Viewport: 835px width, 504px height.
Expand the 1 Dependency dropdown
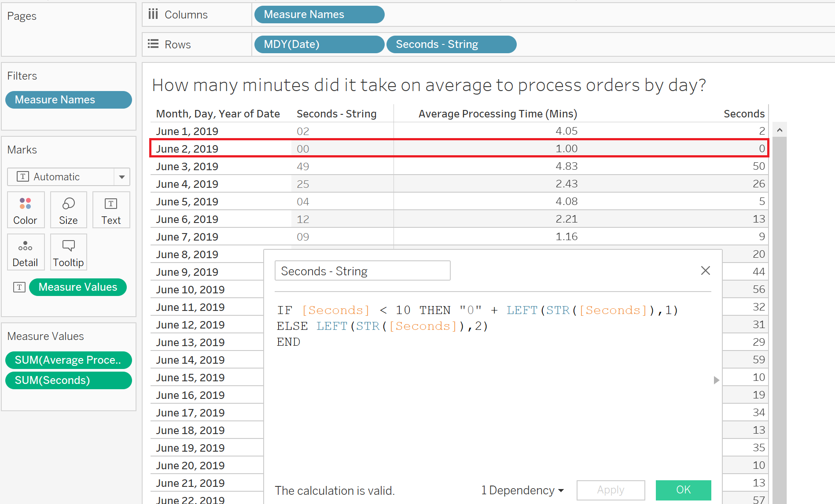(522, 490)
